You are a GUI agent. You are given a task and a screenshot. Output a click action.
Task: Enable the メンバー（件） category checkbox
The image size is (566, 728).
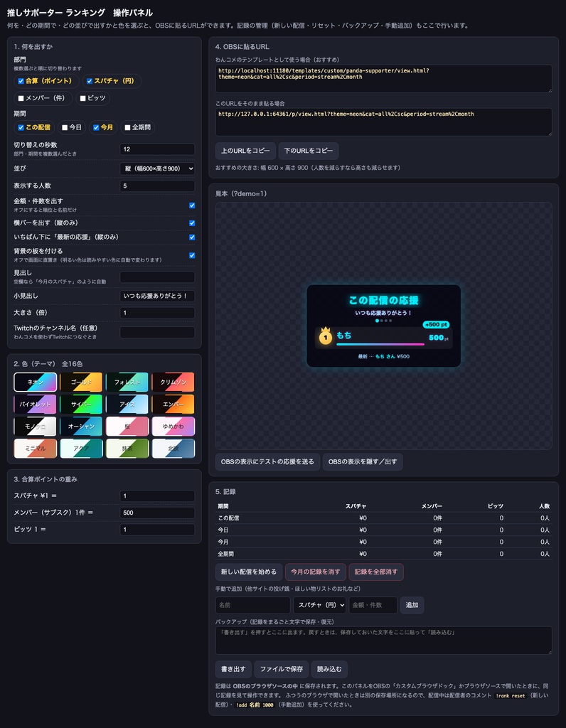21,98
